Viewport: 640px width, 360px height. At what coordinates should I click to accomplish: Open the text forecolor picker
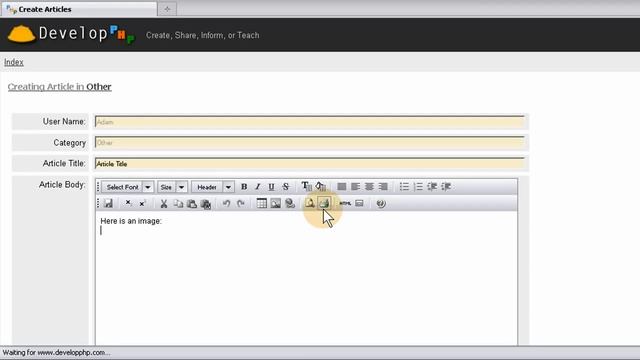307,187
